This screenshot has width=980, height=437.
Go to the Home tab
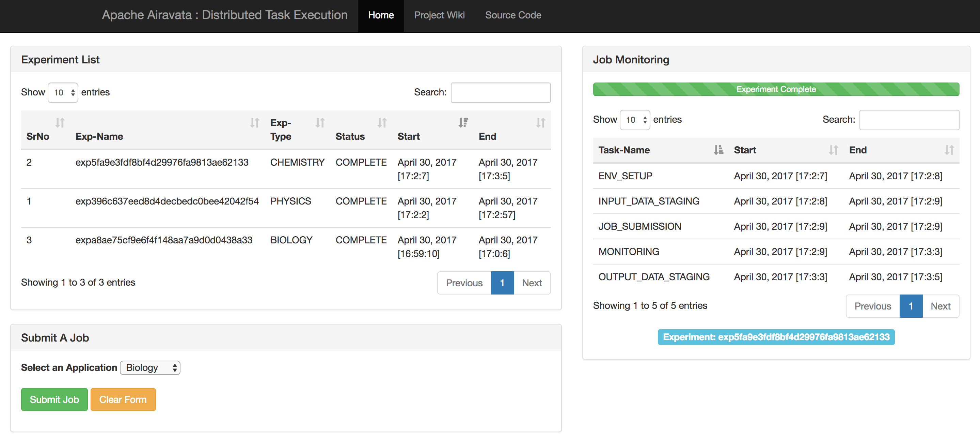tap(381, 16)
